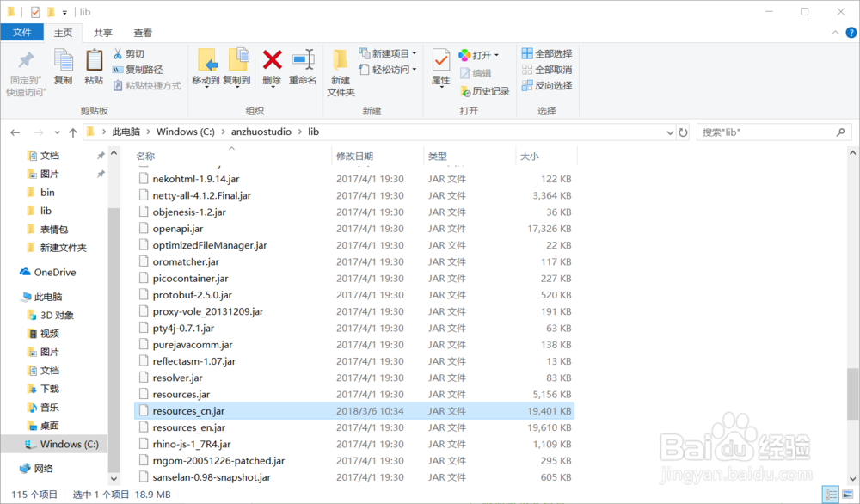Click Invert selection in the ribbon
The height and width of the screenshot is (504, 860).
[x=547, y=85]
